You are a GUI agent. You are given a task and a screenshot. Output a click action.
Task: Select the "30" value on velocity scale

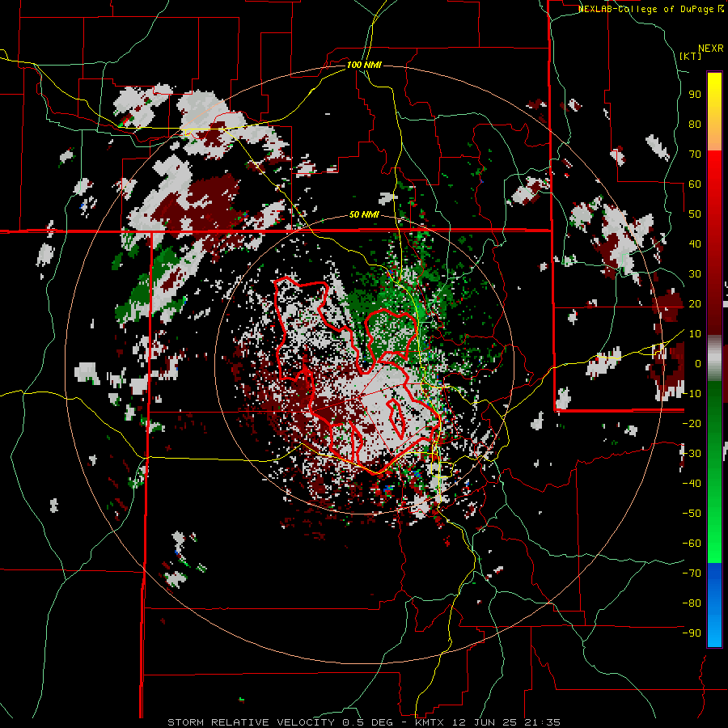tap(695, 274)
